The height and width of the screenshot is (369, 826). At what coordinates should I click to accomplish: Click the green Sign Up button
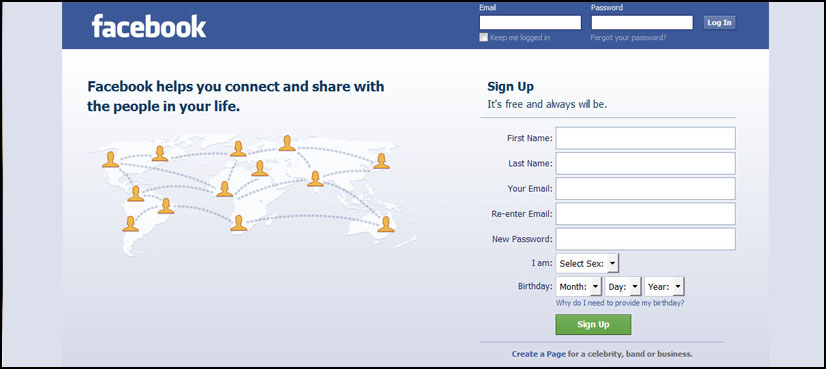593,324
